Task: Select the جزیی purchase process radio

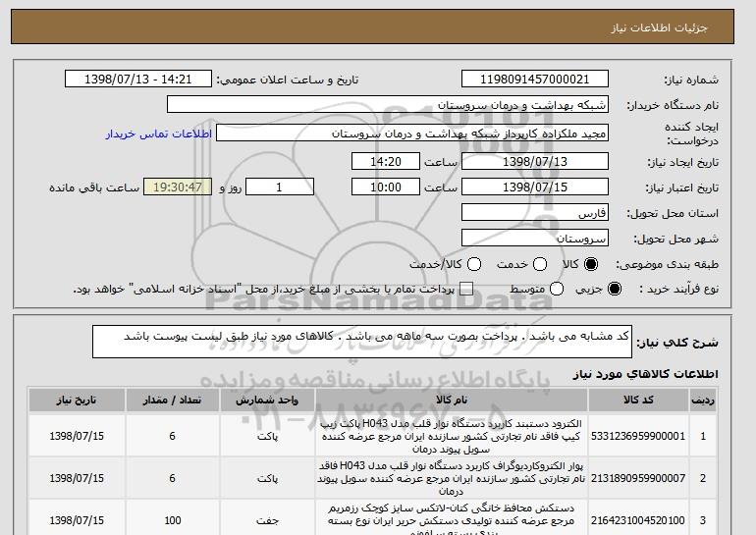Action: [615, 289]
